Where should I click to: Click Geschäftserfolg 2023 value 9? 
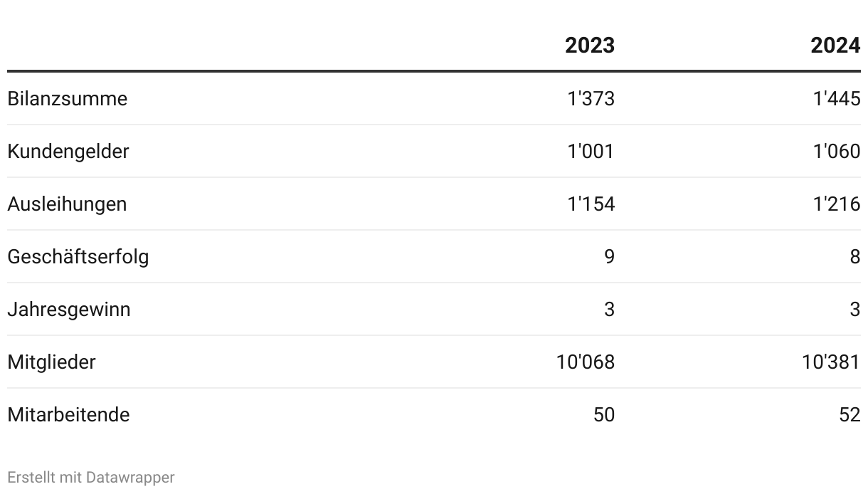(609, 257)
